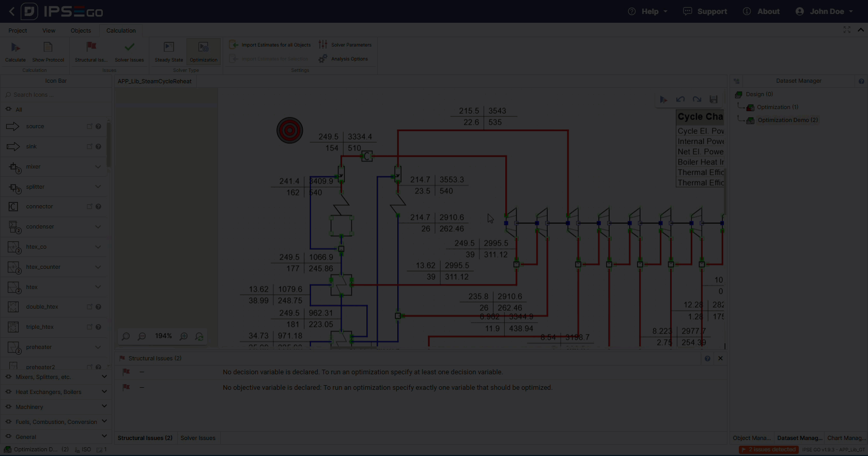This screenshot has width=868, height=456.
Task: Open the Show Protocol document icon
Action: 48,48
